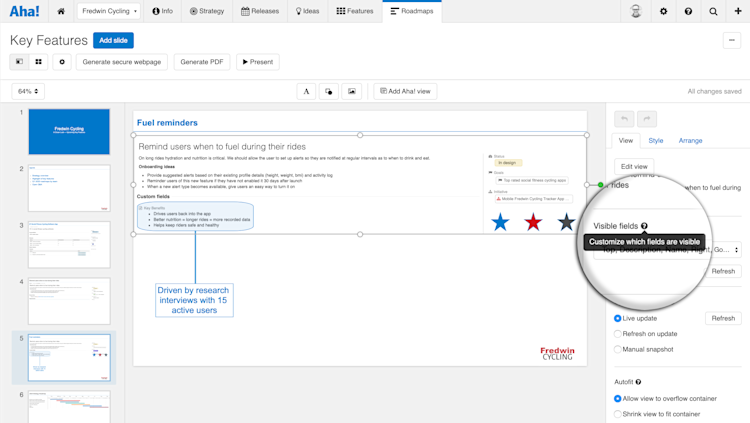
Task: Switch to the Arrange tab
Action: coord(690,140)
